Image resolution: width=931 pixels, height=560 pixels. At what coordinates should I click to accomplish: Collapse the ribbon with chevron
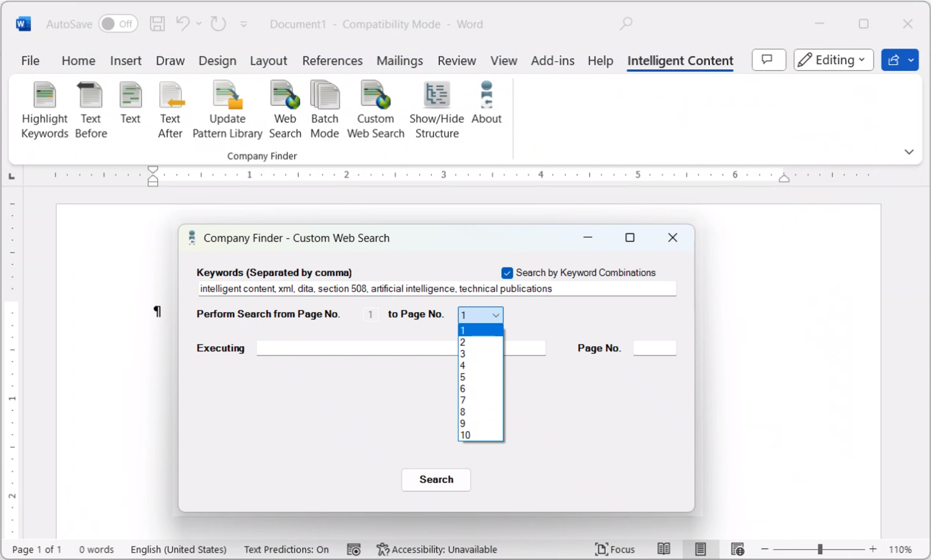pyautogui.click(x=909, y=152)
